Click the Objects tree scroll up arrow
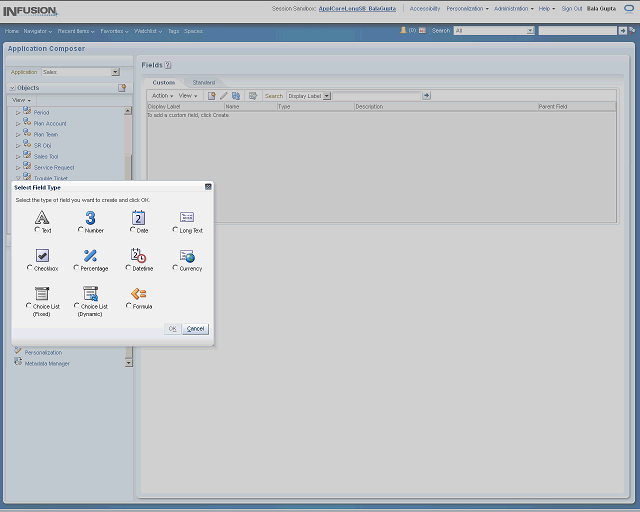The image size is (640, 512). (128, 111)
